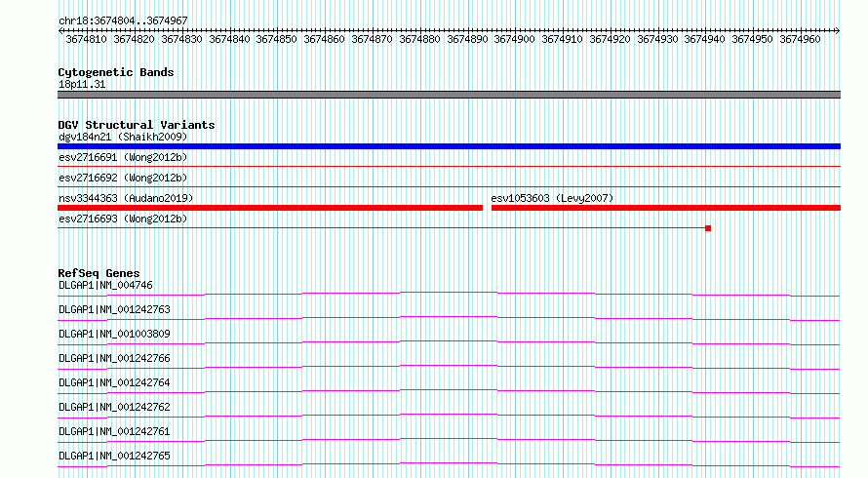Click the gray 18p11.31 cytogenetic band bar
This screenshot has height=478, width=868.
pos(449,95)
